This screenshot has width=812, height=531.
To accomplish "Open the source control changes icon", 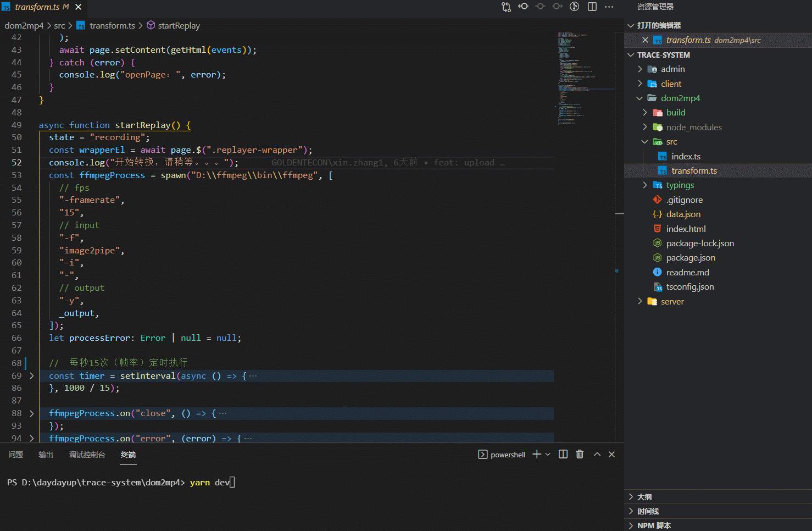I will coord(506,7).
